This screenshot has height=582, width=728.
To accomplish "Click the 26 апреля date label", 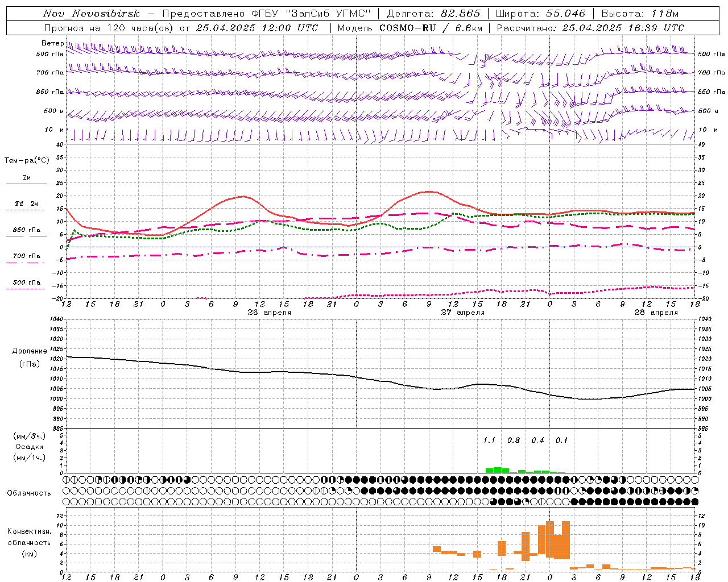I will (269, 313).
